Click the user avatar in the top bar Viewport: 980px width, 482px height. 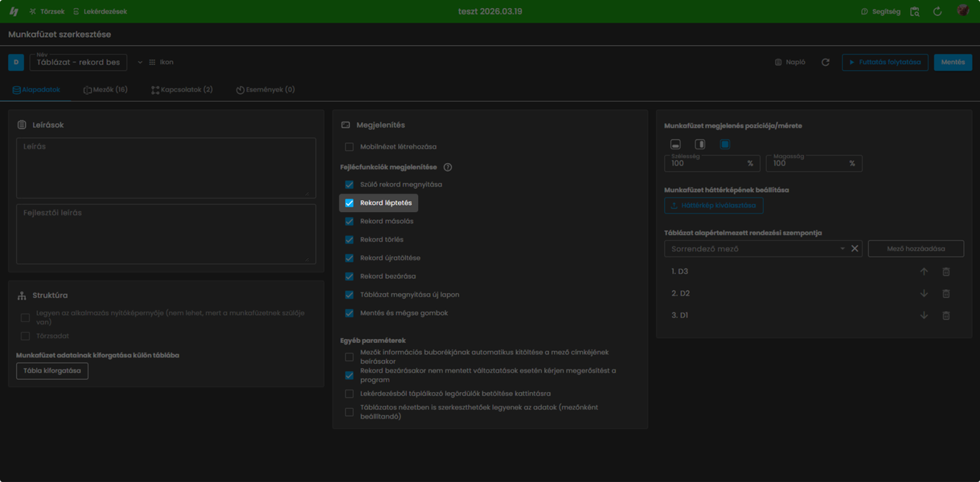click(963, 11)
